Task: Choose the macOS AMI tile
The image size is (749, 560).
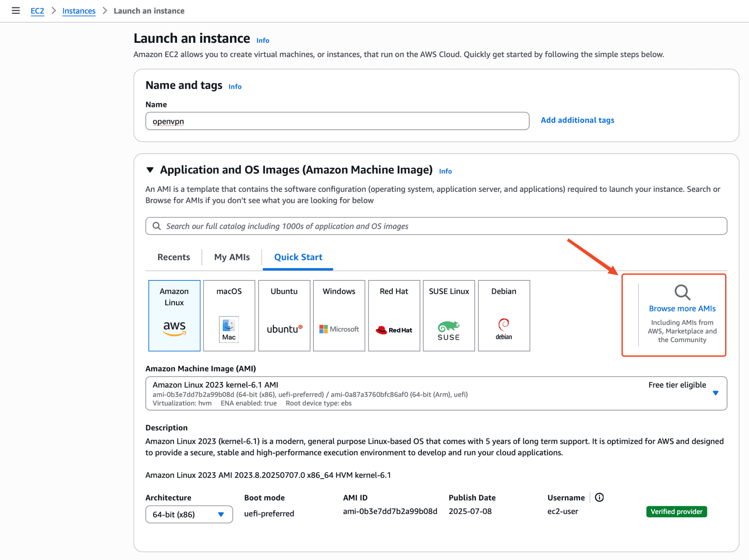Action: click(x=229, y=315)
